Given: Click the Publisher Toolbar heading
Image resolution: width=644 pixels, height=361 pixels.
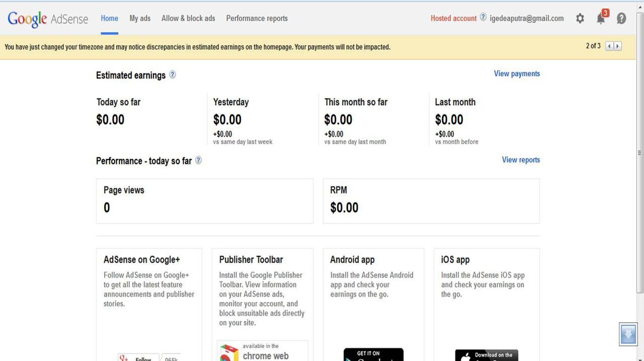Looking at the screenshot, I should [251, 260].
